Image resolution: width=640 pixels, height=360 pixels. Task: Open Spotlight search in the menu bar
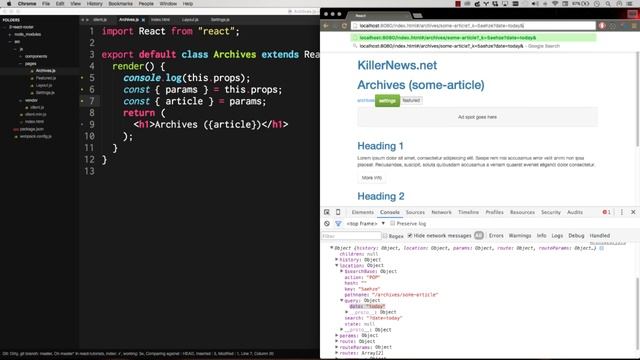click(608, 4)
